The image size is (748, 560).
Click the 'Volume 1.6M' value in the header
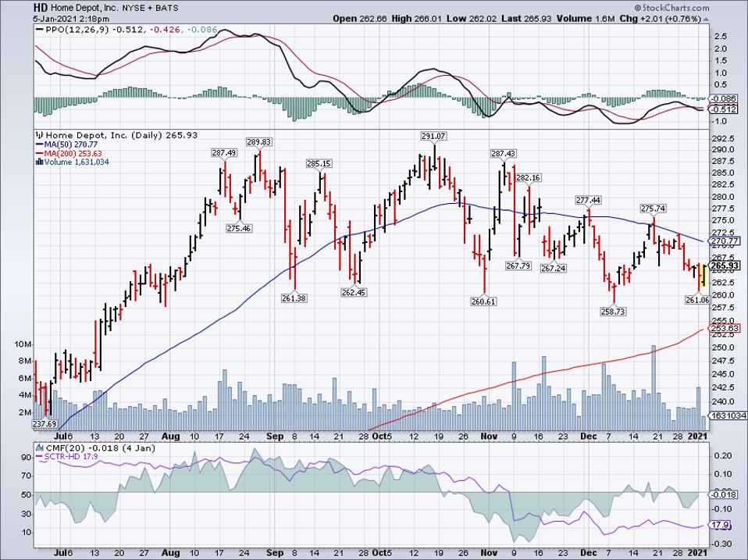[x=586, y=19]
